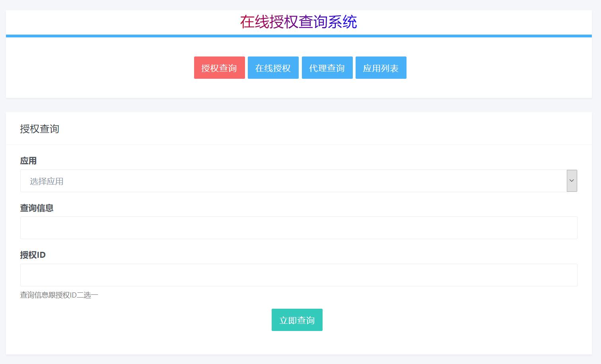Image resolution: width=601 pixels, height=364 pixels.
Task: Click the red 授权查询 navigation button
Action: point(219,68)
